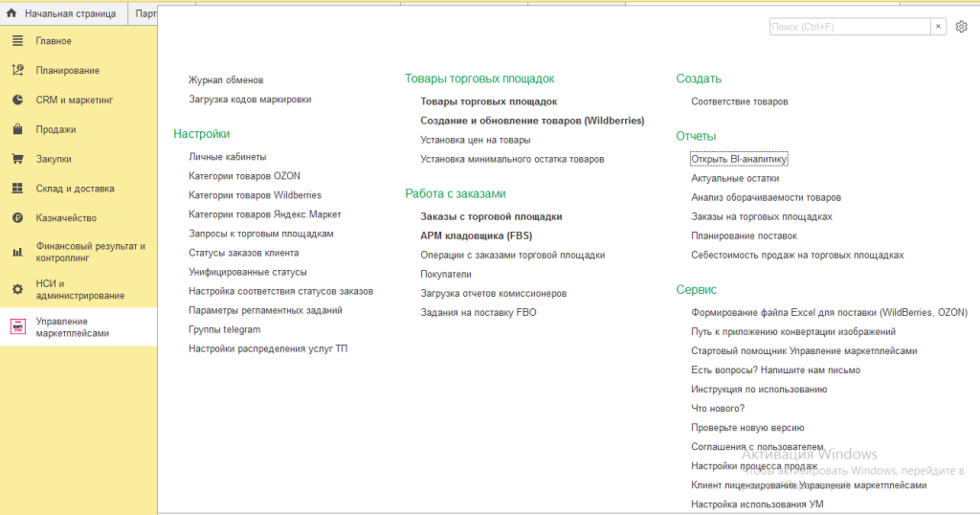
Task: Click the CRM и маркетинг pie icon
Action: 17,100
